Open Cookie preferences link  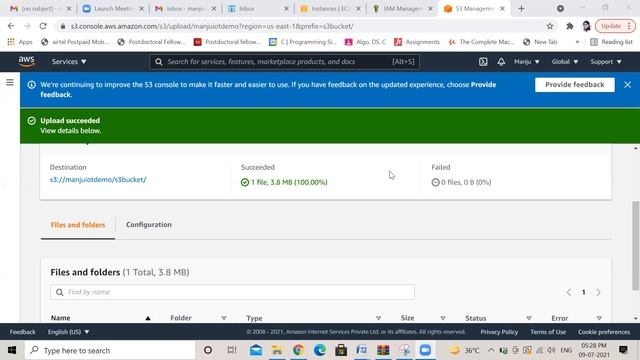(604, 332)
